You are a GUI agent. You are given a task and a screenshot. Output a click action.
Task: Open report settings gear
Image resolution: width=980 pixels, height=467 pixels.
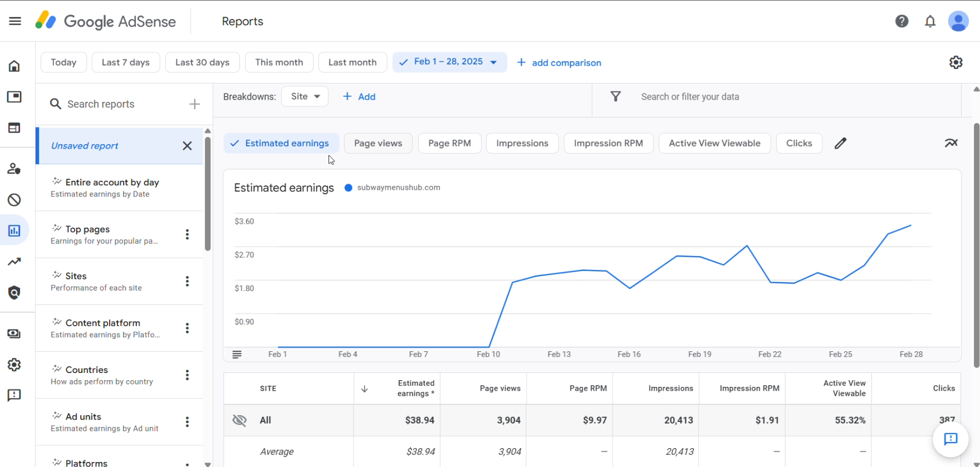pos(956,62)
